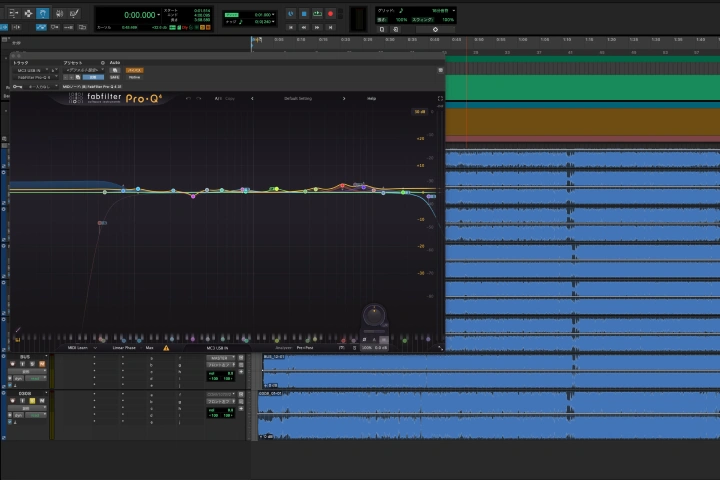Click the full screen icon in Pro-Q

coord(440,99)
